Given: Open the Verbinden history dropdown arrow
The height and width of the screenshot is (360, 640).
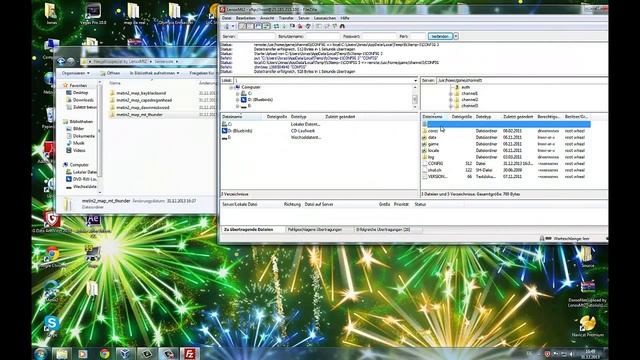Looking at the screenshot, I should pyautogui.click(x=456, y=36).
